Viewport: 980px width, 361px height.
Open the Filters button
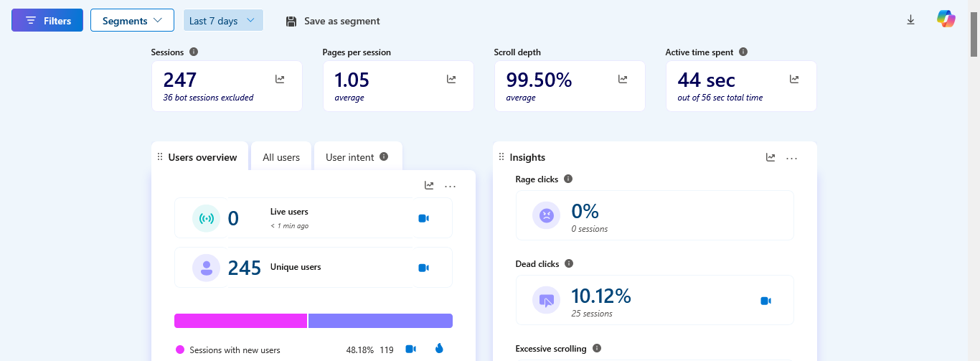[x=47, y=21]
